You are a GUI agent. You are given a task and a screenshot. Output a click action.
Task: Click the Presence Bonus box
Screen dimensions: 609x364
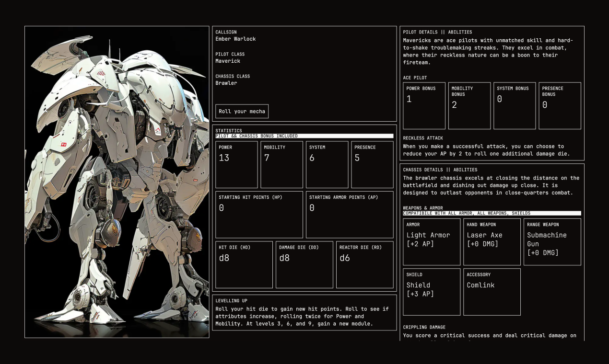(560, 106)
